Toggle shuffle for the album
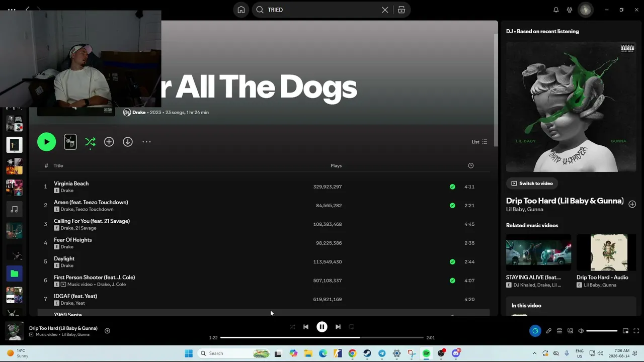Viewport: 644px width, 362px height. (x=90, y=142)
